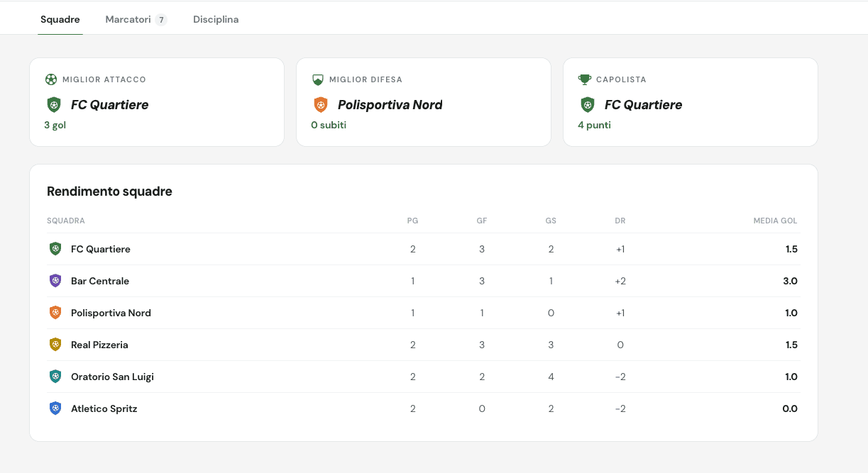This screenshot has height=473, width=868.
Task: Click the '3 gol' text
Action: click(55, 126)
